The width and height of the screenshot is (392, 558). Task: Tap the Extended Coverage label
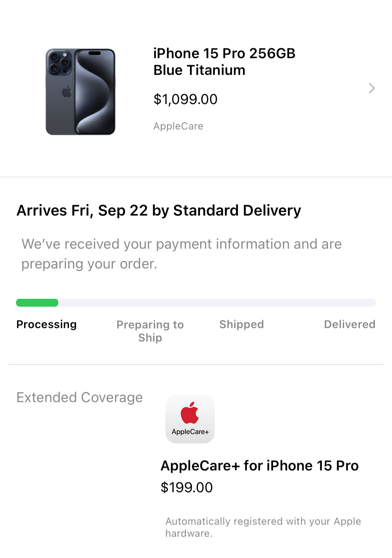pos(80,398)
